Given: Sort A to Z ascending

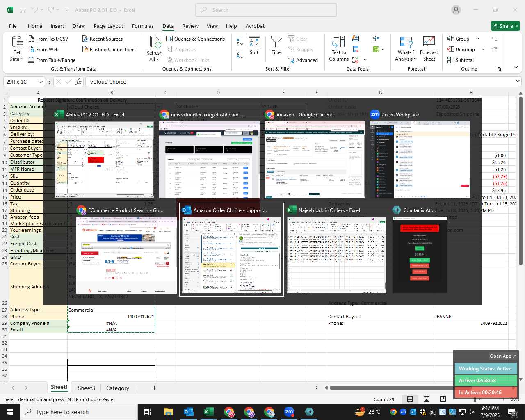Looking at the screenshot, I should pyautogui.click(x=240, y=42).
